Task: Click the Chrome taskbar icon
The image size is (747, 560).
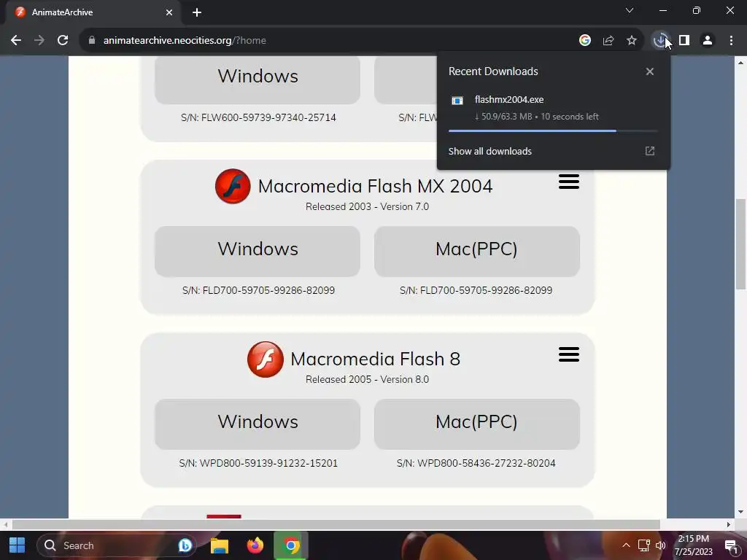Action: pos(291,545)
